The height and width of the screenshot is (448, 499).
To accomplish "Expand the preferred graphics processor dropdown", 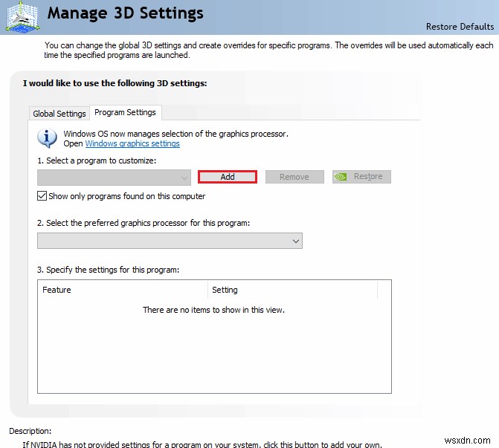I will pyautogui.click(x=170, y=241).
